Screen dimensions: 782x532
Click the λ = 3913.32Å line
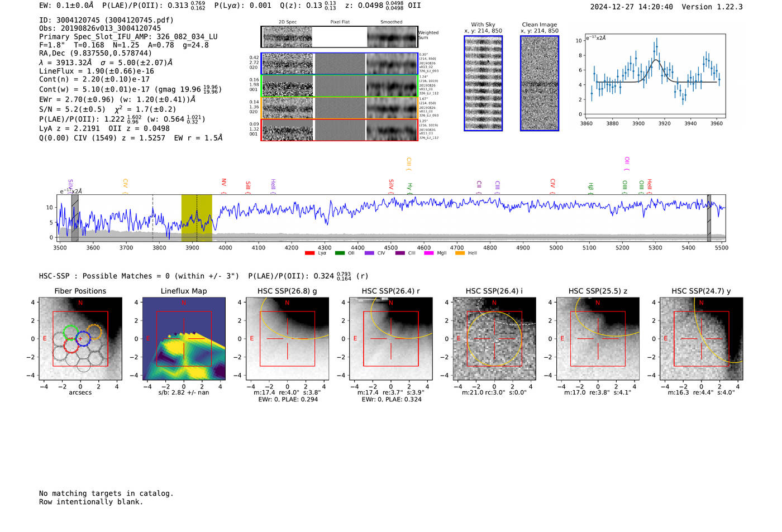point(106,63)
